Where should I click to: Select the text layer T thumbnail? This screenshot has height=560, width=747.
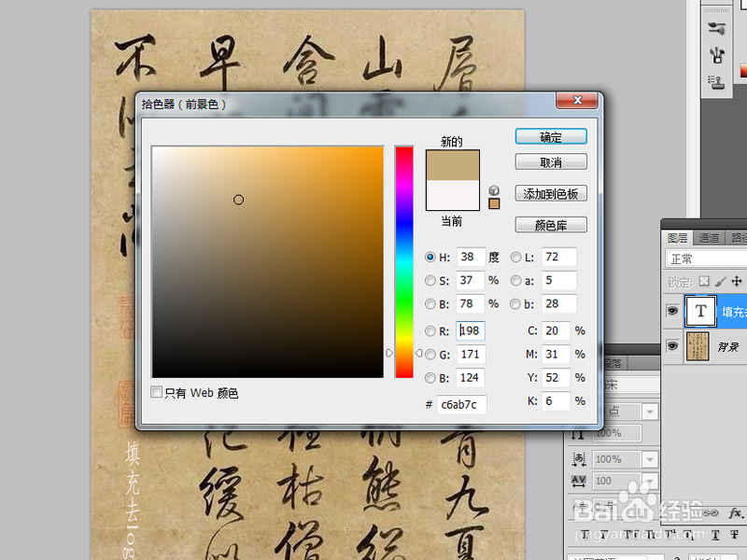[700, 311]
